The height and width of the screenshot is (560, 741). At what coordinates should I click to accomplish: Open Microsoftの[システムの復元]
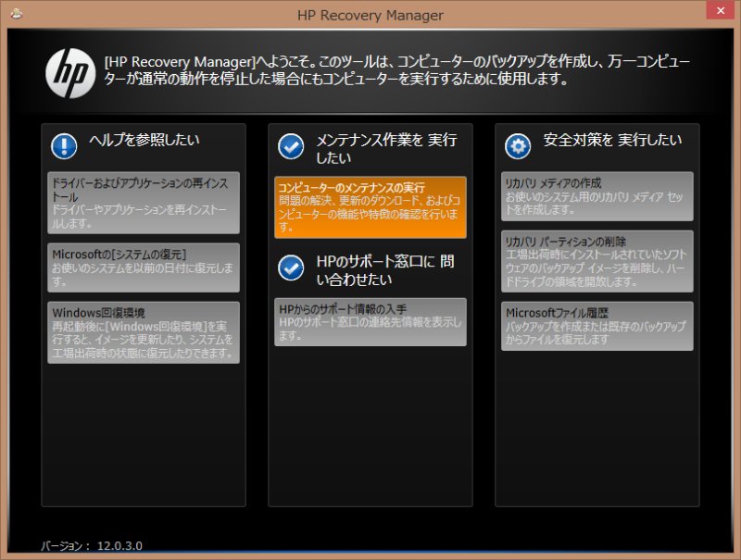tap(144, 268)
